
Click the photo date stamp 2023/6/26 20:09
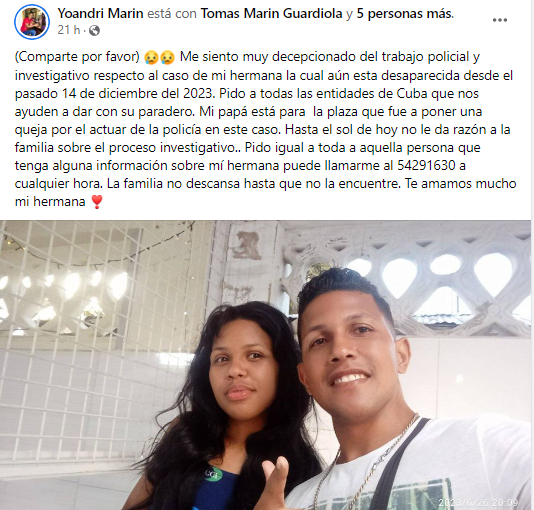478,503
